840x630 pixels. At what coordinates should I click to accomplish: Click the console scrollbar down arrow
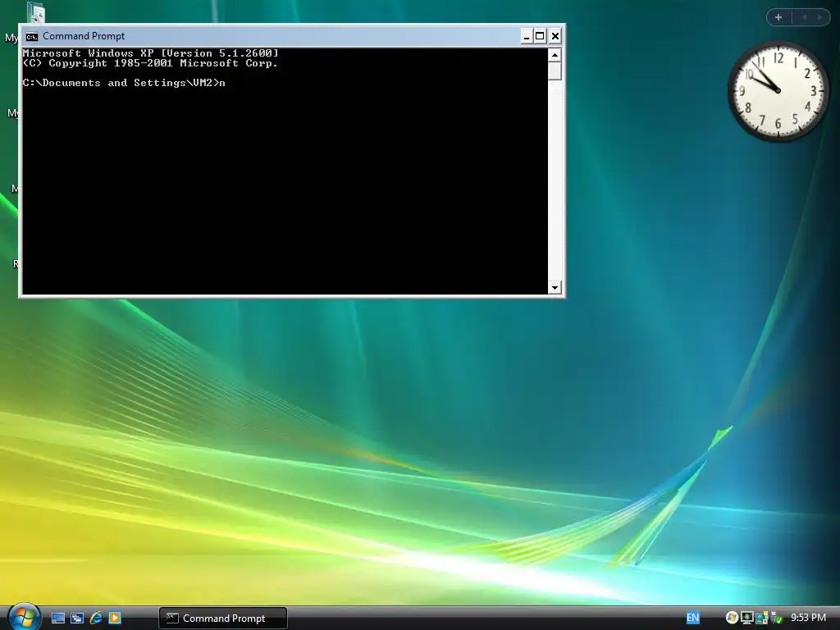coord(555,288)
